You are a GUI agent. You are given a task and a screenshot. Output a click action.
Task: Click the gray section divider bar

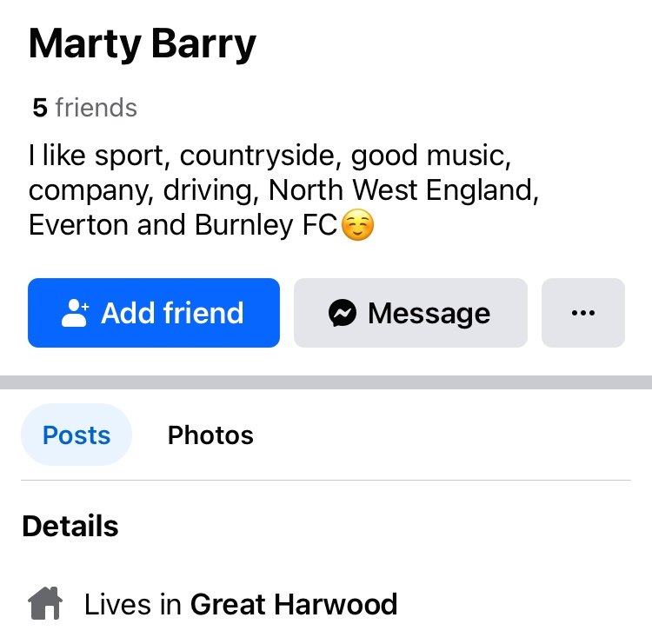click(x=326, y=382)
